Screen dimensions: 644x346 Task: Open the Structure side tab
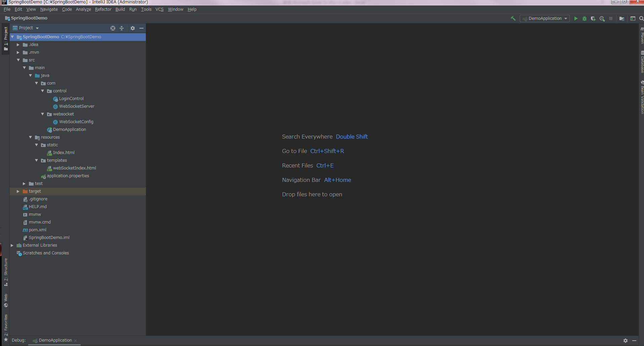tap(6, 272)
